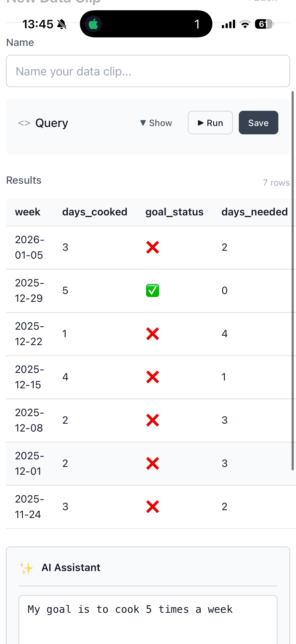Save the data clip
296x644 pixels.
(x=258, y=123)
